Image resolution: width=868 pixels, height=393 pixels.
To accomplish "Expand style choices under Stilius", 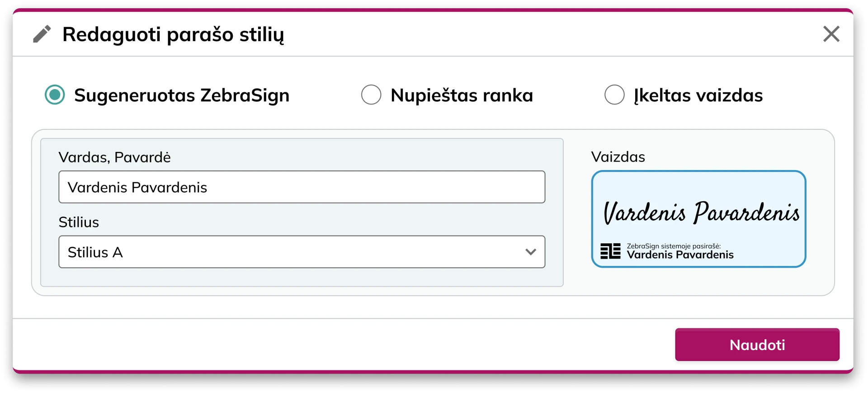I will (x=302, y=252).
